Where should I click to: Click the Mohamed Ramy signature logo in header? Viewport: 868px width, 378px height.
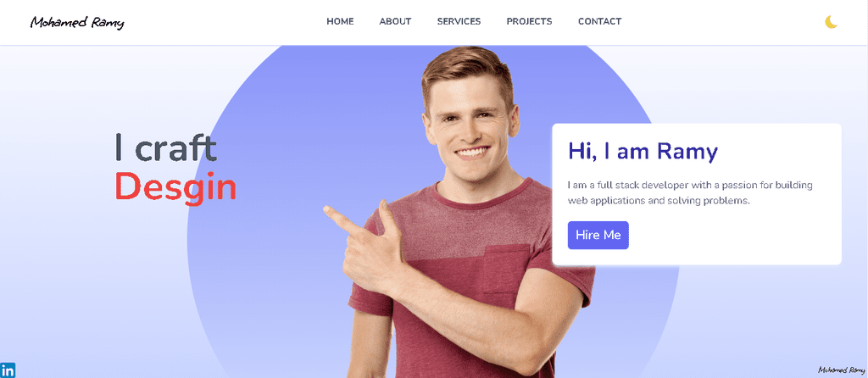point(77,22)
